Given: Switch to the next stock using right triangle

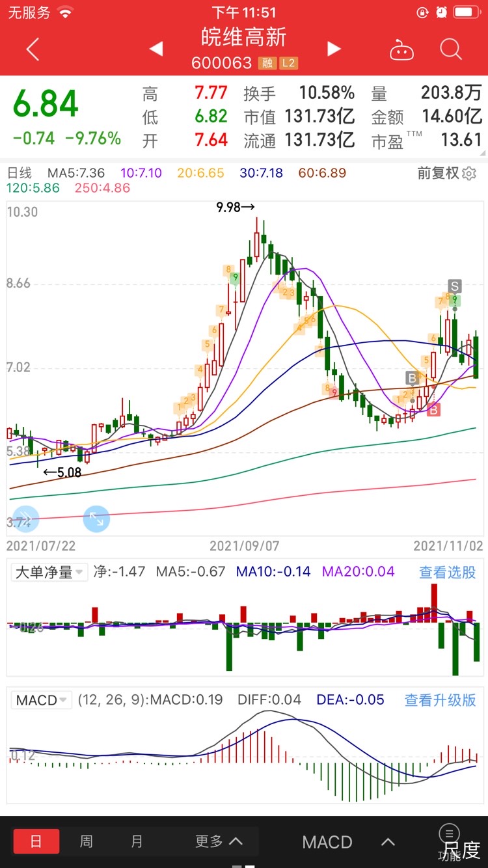Looking at the screenshot, I should (x=334, y=49).
